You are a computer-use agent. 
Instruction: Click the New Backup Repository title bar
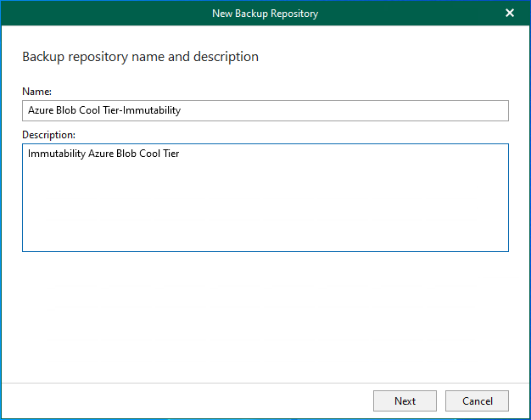point(265,13)
